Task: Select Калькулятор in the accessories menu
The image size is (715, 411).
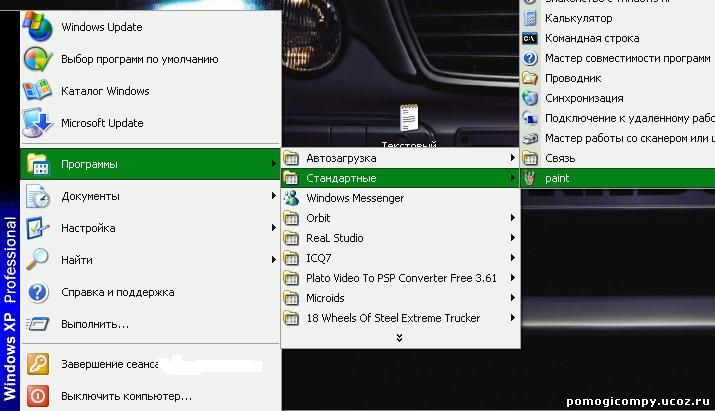Action: point(618,18)
